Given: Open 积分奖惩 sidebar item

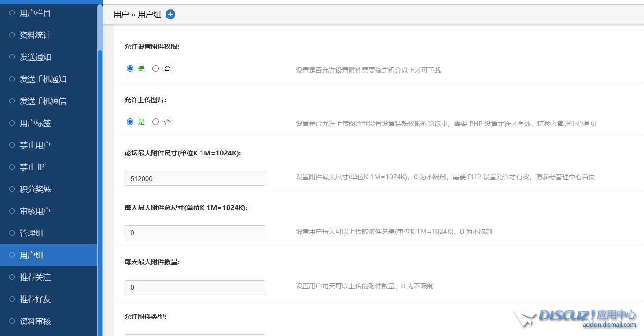Looking at the screenshot, I should click(35, 189).
